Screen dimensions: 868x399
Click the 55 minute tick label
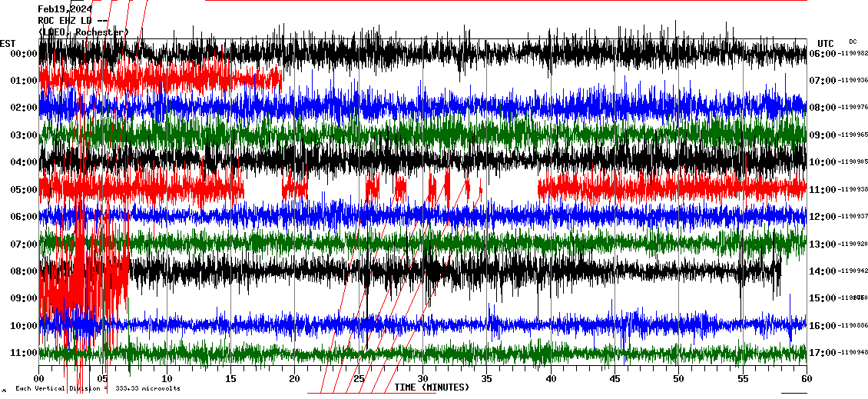pos(742,379)
